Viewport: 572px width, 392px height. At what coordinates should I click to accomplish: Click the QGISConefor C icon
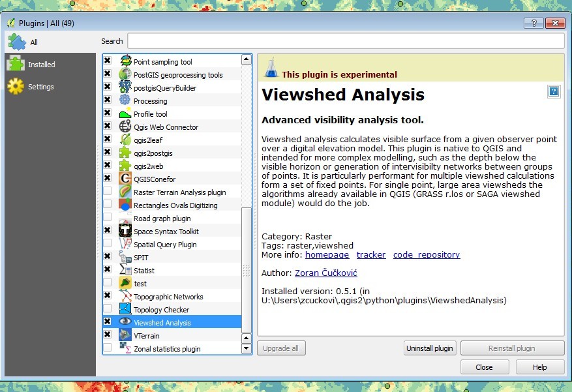[x=125, y=178]
